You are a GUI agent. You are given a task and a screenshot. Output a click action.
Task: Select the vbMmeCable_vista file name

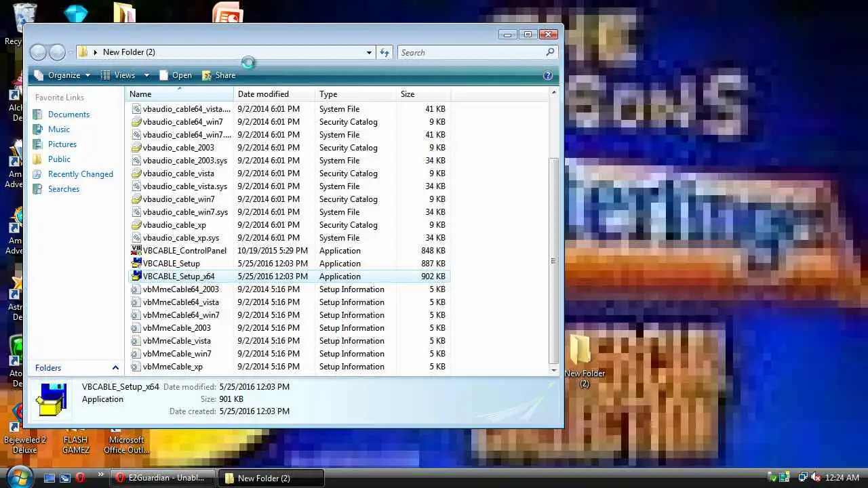coord(177,341)
